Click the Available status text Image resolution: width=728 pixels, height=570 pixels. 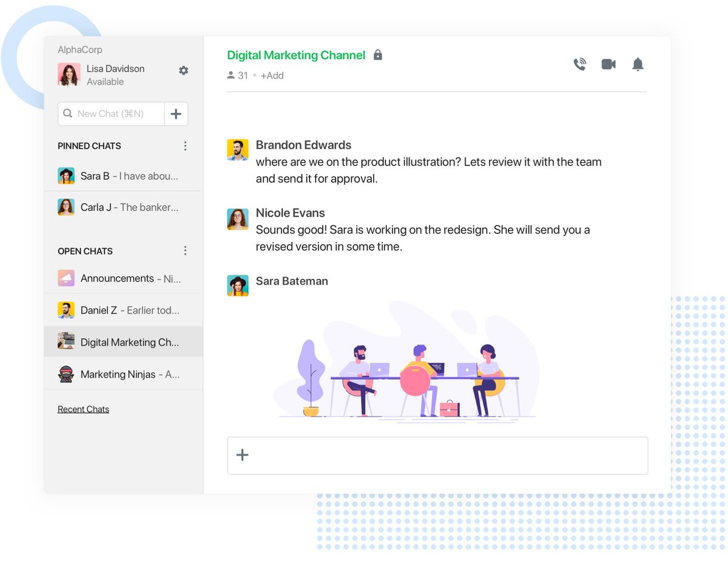click(105, 82)
